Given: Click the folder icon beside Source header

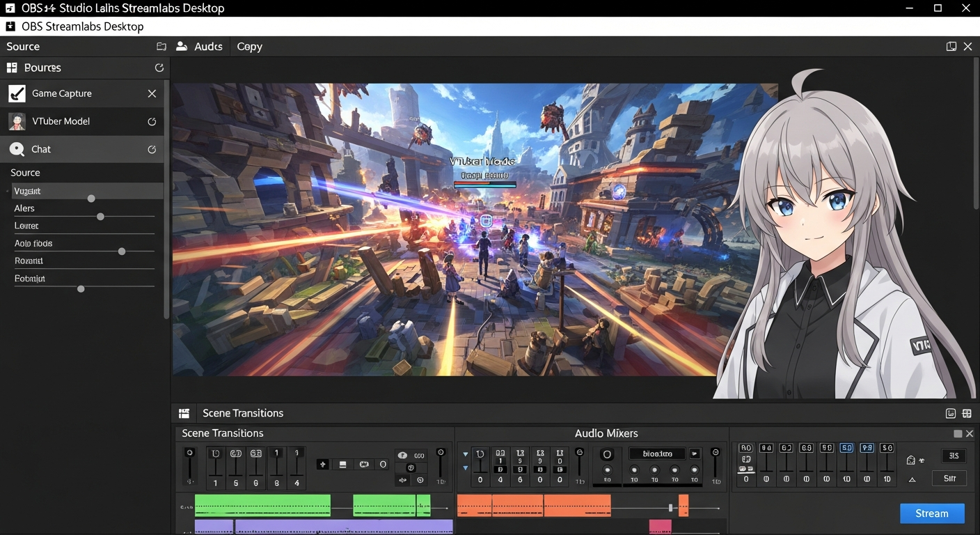Looking at the screenshot, I should (161, 47).
